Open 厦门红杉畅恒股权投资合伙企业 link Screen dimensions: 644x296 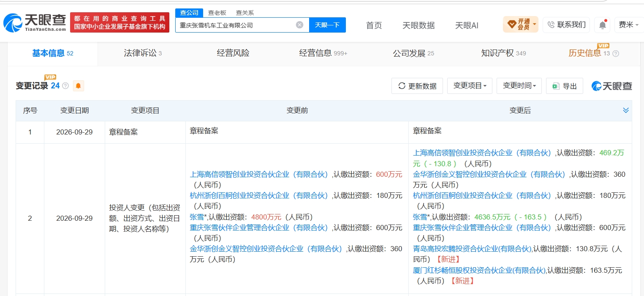[x=479, y=270]
